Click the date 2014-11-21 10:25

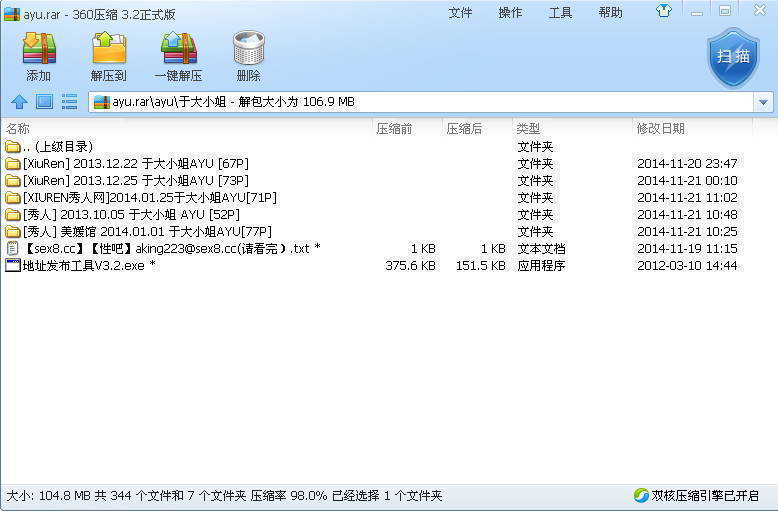click(x=687, y=232)
